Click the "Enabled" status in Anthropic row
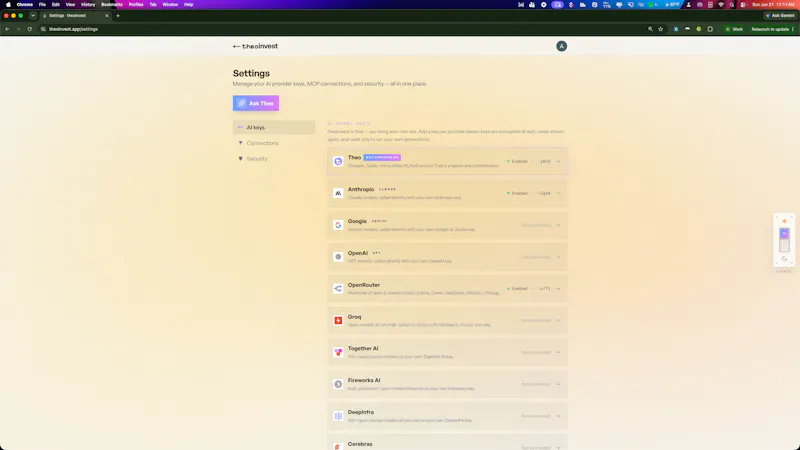Viewport: 800px width, 450px height. 517,193
